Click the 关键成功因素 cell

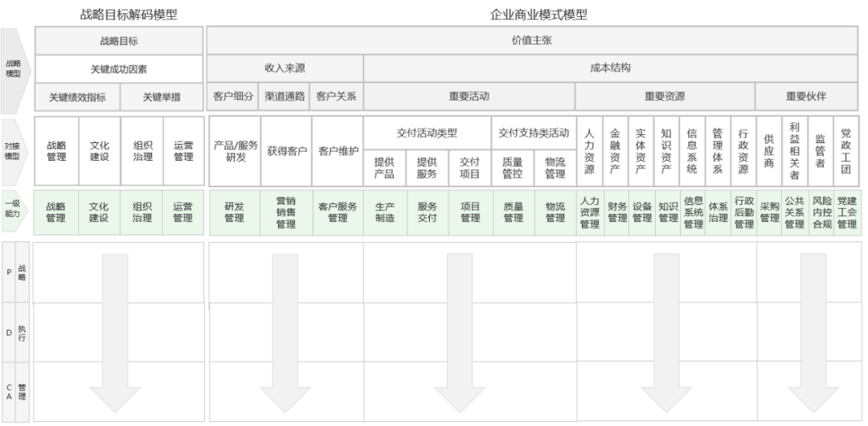pos(118,69)
